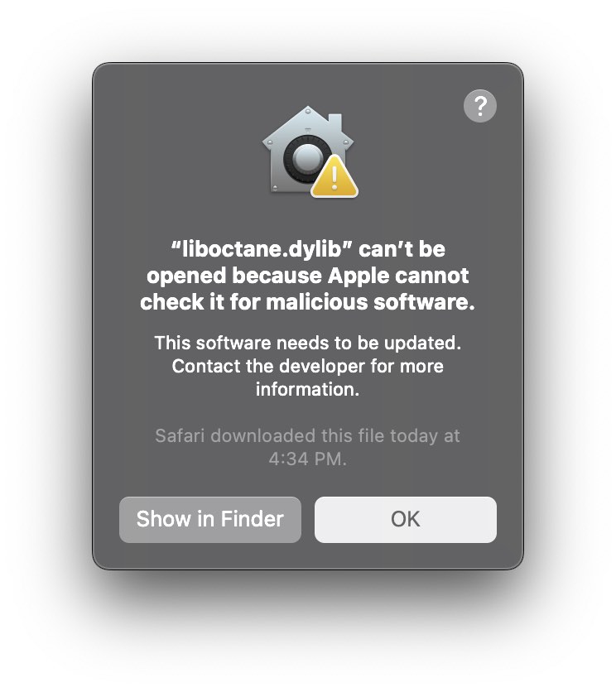
Task: Click the "4:34 PM." download timestamp
Action: (x=308, y=459)
